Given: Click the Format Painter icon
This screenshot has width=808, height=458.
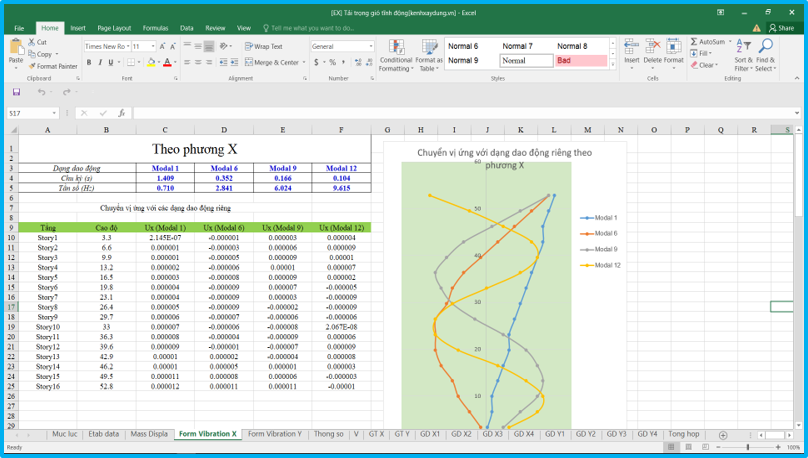Looking at the screenshot, I should pyautogui.click(x=33, y=67).
